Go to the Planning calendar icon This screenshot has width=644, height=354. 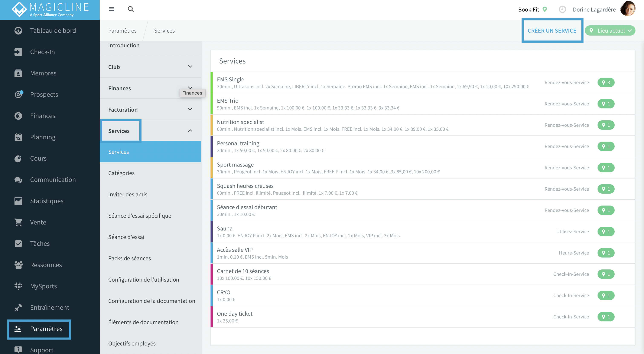[x=18, y=137]
